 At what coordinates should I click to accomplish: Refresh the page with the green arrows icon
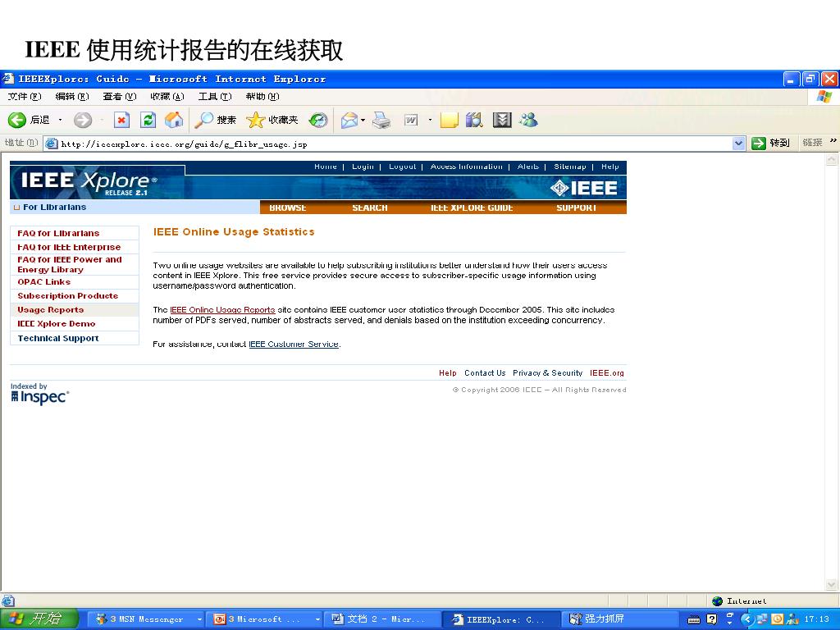148,120
